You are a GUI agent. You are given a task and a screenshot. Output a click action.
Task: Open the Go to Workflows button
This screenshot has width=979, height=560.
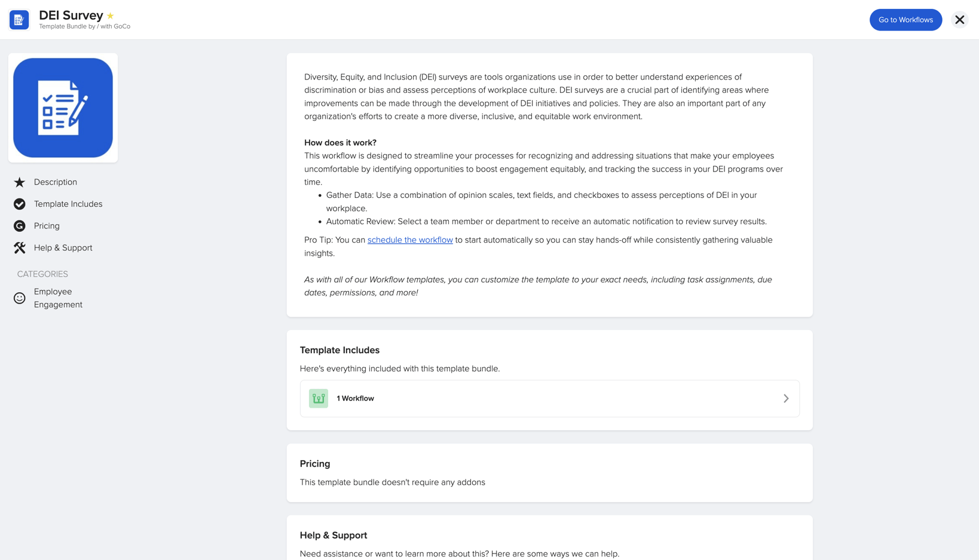(905, 19)
